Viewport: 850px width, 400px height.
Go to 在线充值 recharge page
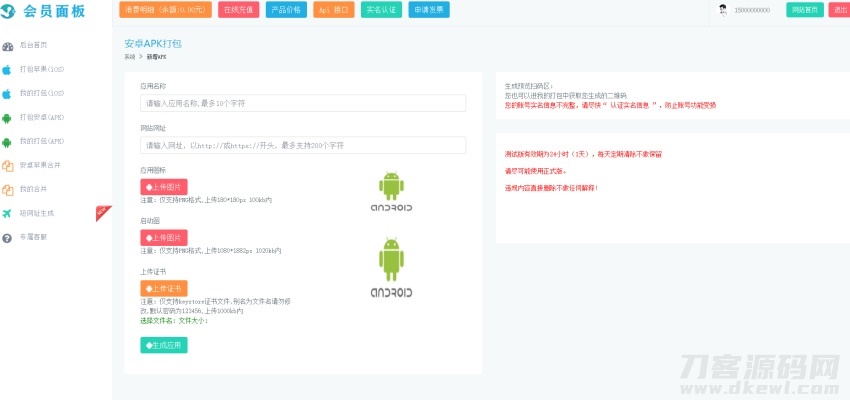pos(239,10)
